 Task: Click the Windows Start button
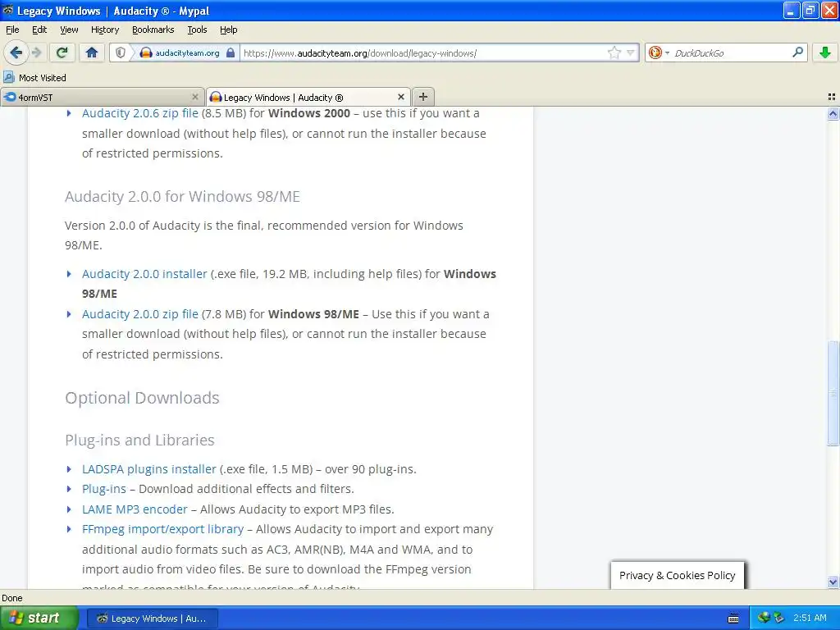click(x=39, y=619)
